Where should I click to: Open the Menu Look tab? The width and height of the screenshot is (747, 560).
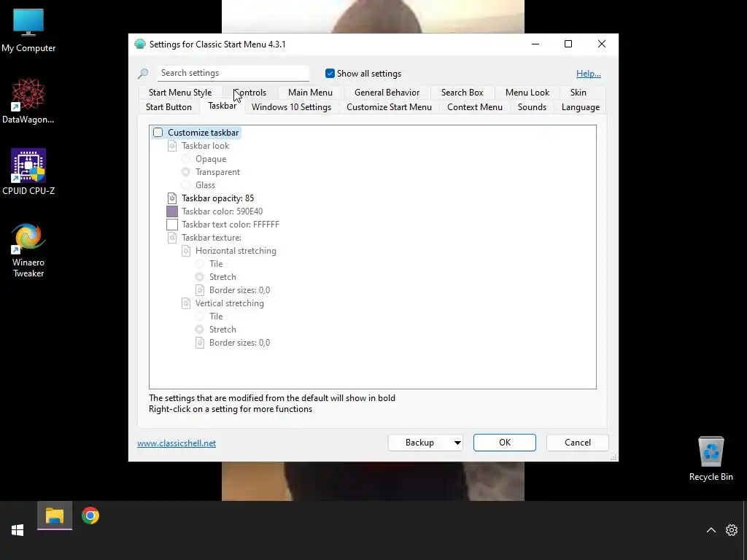click(527, 93)
